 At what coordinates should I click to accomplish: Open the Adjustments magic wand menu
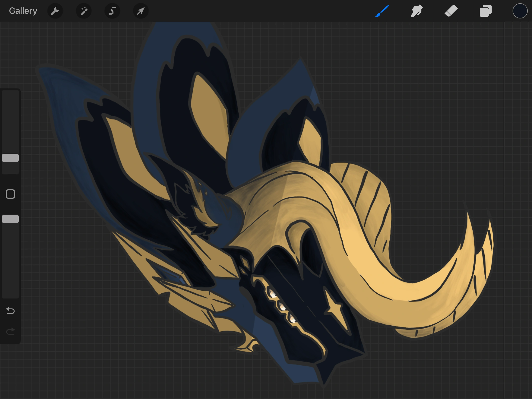(84, 11)
